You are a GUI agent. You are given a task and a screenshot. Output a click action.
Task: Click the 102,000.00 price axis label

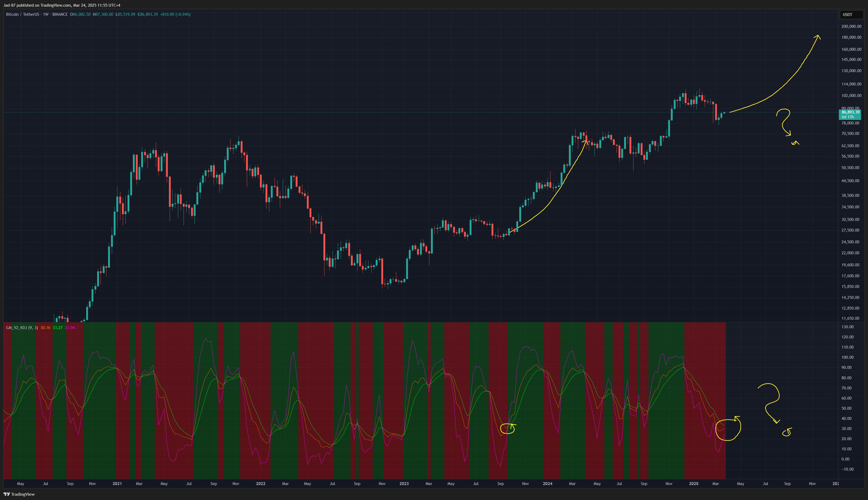851,95
